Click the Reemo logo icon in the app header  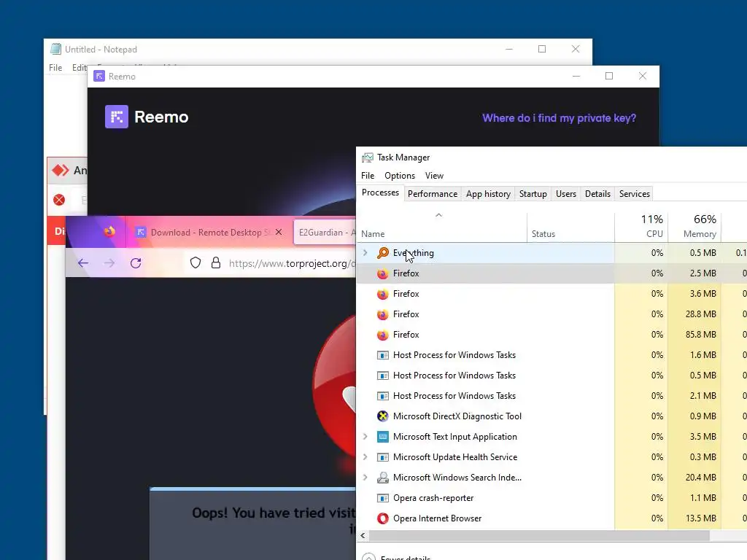coord(117,117)
